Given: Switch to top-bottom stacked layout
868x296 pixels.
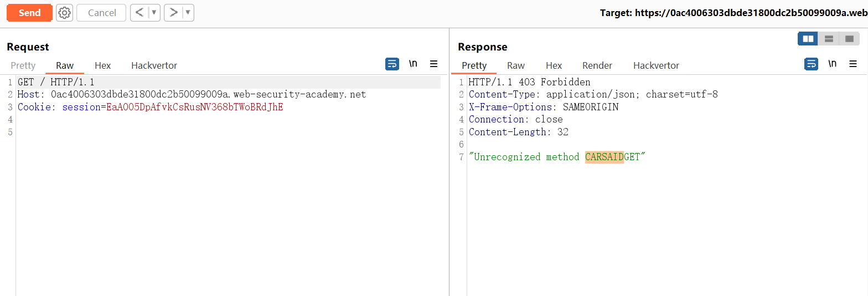Looking at the screenshot, I should pos(829,39).
